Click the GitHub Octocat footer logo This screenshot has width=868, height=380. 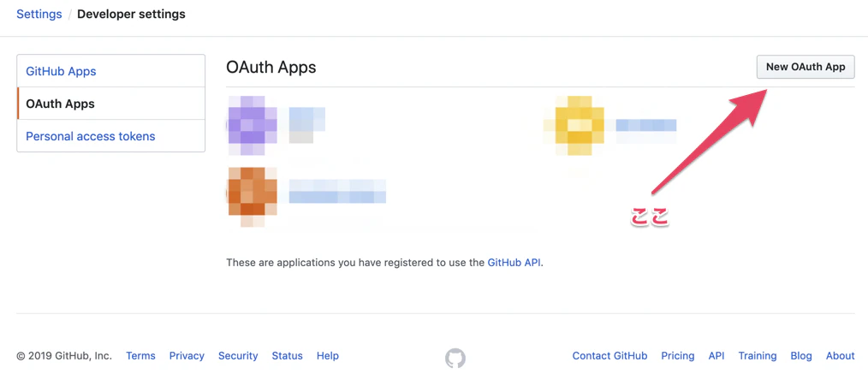(455, 358)
